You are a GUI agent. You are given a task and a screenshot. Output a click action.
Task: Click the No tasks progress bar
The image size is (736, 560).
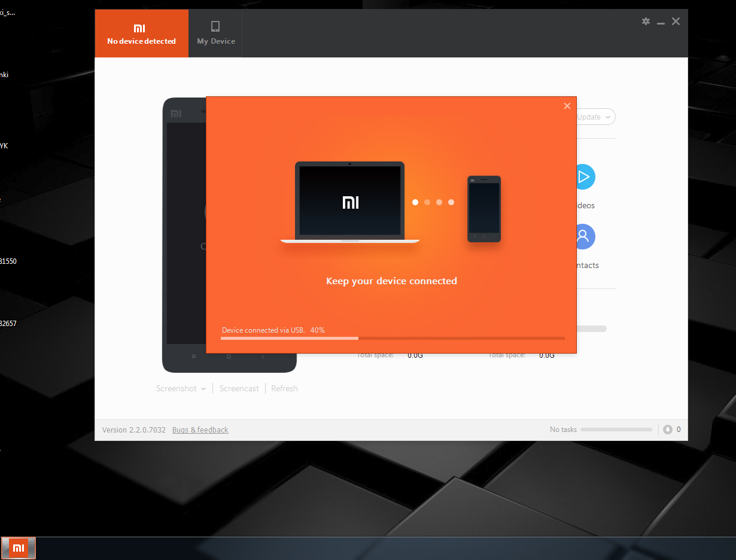pyautogui.click(x=616, y=430)
